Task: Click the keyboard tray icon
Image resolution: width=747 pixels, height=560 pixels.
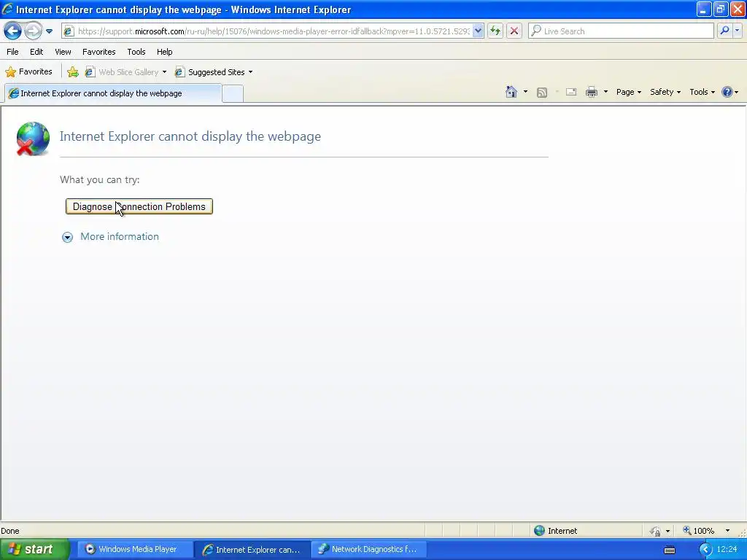Action: [x=670, y=550]
